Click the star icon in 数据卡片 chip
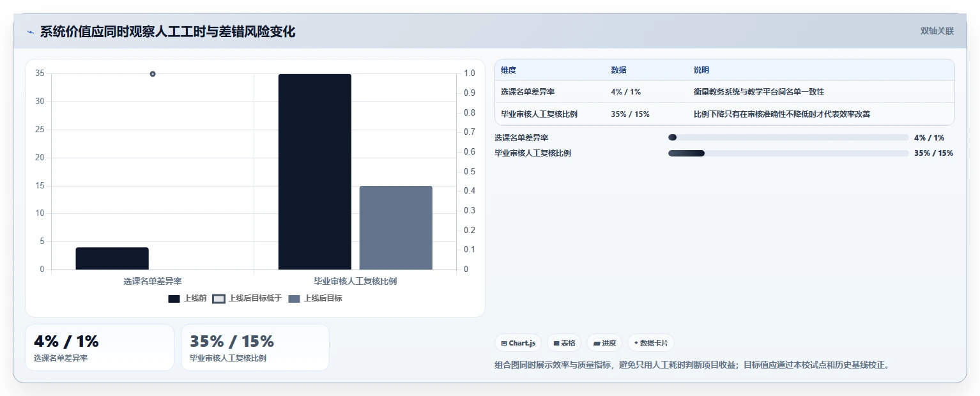The width and height of the screenshot is (980, 396). [x=636, y=344]
